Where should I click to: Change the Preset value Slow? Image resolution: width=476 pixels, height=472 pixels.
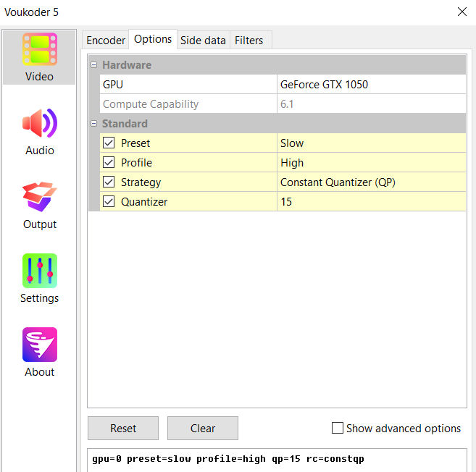coord(371,143)
